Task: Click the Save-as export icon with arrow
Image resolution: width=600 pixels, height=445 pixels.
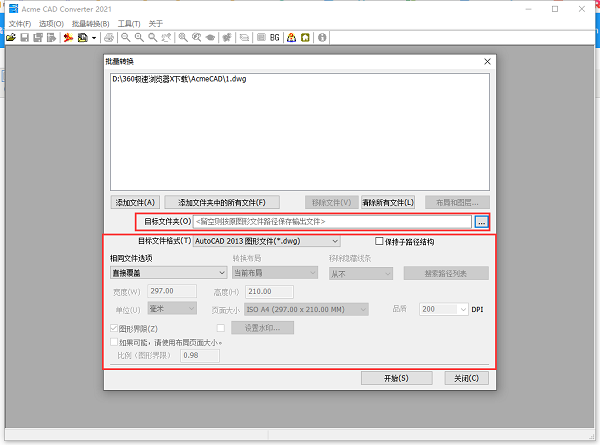Action: [51, 37]
